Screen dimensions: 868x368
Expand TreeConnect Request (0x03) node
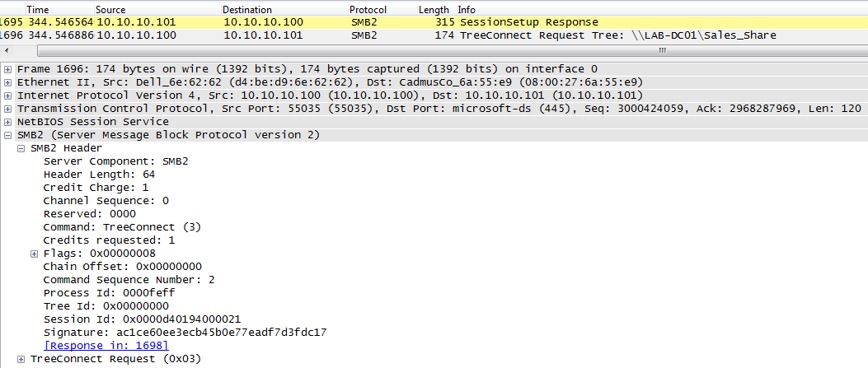21,359
